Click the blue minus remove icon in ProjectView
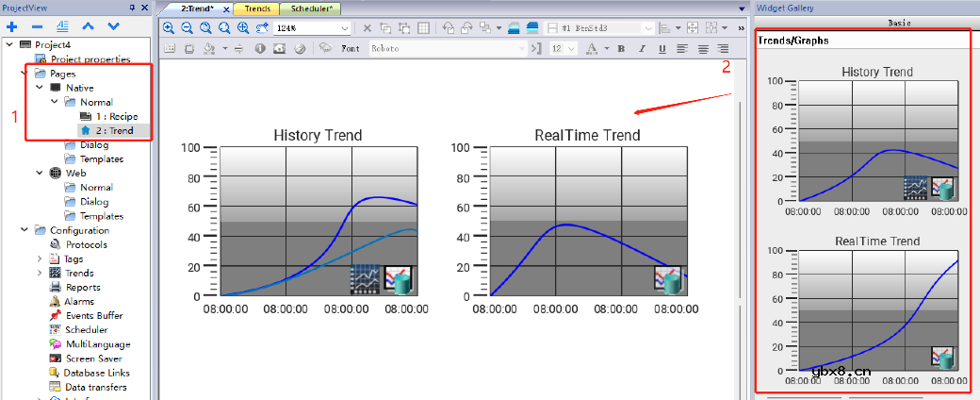Image resolution: width=980 pixels, height=400 pixels. pyautogui.click(x=37, y=26)
